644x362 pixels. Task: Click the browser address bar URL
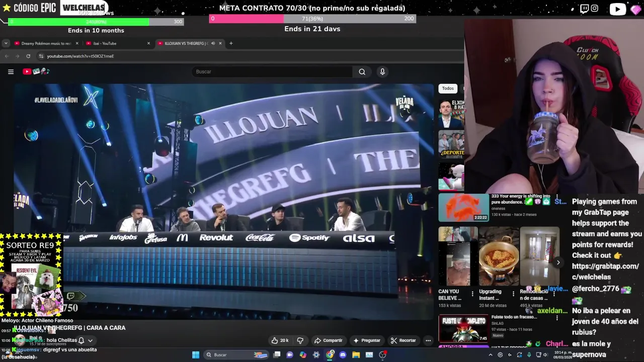coord(80,56)
